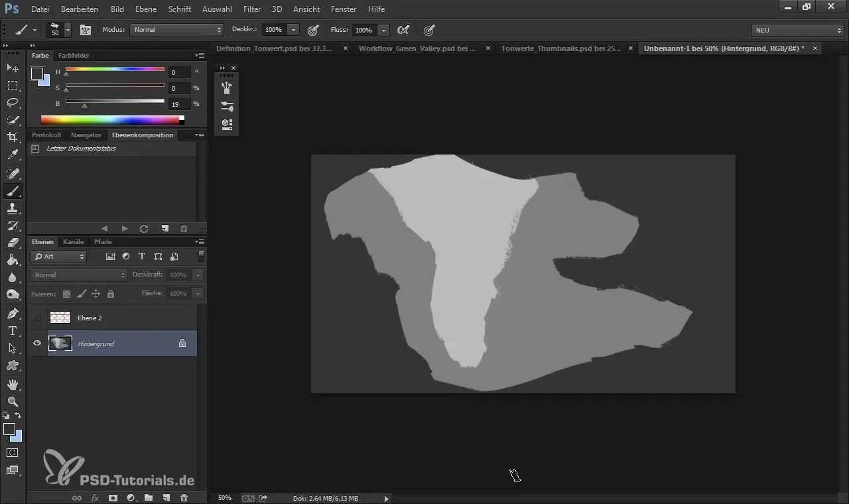Open the NEU workspace dropdown
The height and width of the screenshot is (504, 849).
coord(797,30)
